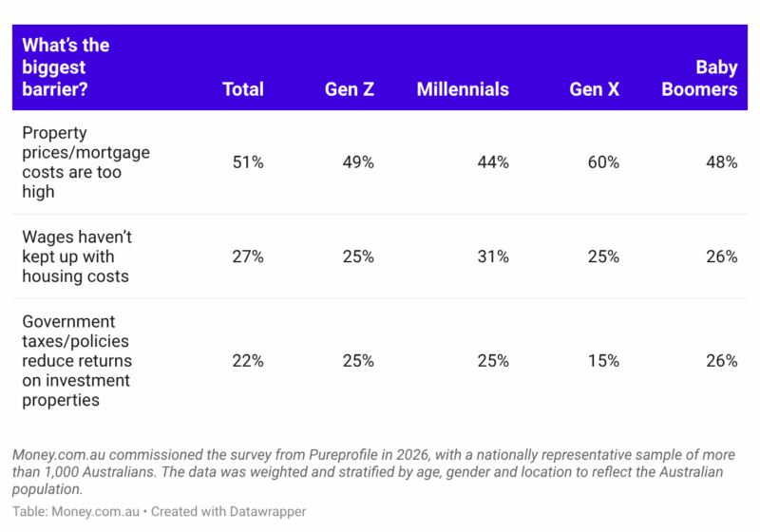Click the Gen X column header

pyautogui.click(x=595, y=89)
